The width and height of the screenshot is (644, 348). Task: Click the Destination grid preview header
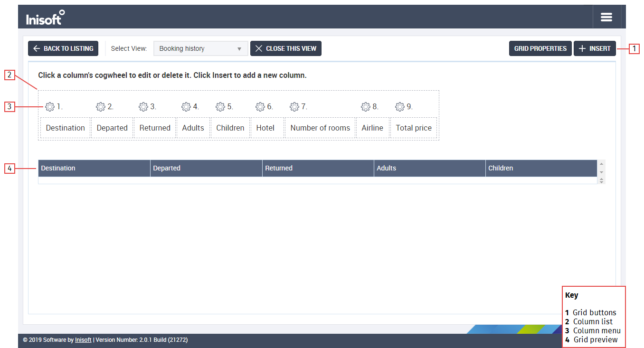(94, 168)
